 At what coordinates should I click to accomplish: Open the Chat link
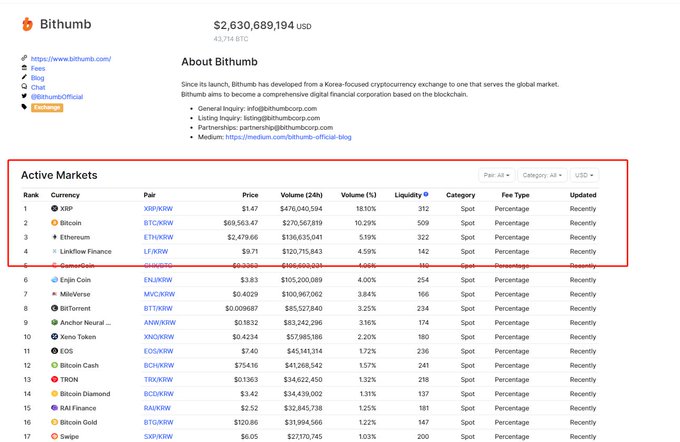[x=38, y=87]
